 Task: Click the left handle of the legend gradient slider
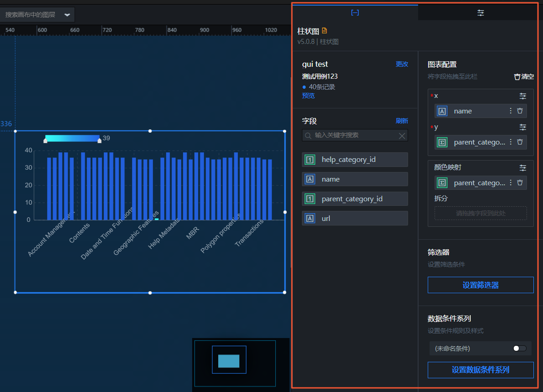click(x=45, y=140)
